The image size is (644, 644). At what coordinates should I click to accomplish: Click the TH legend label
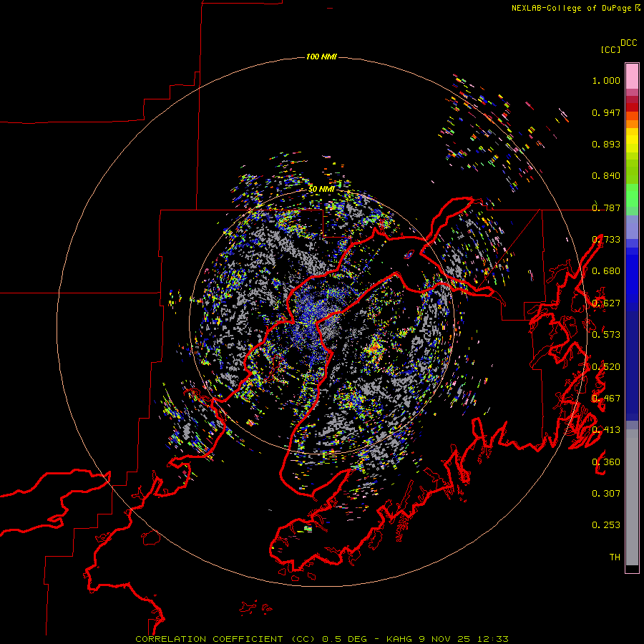pyautogui.click(x=615, y=557)
